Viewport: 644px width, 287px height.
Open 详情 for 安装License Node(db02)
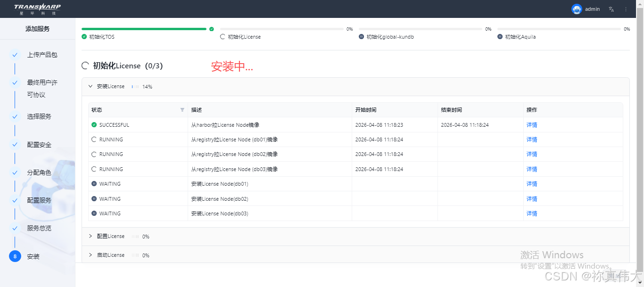point(532,199)
